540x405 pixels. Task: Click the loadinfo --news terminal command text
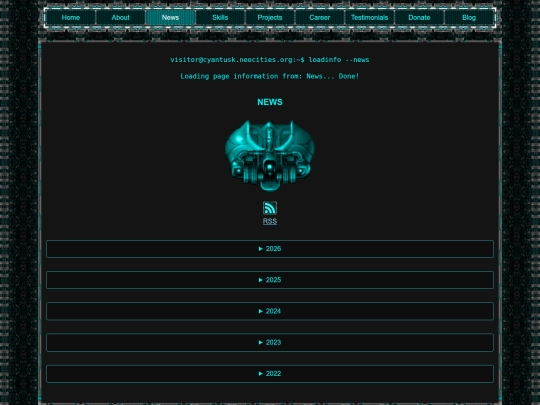[x=339, y=60]
